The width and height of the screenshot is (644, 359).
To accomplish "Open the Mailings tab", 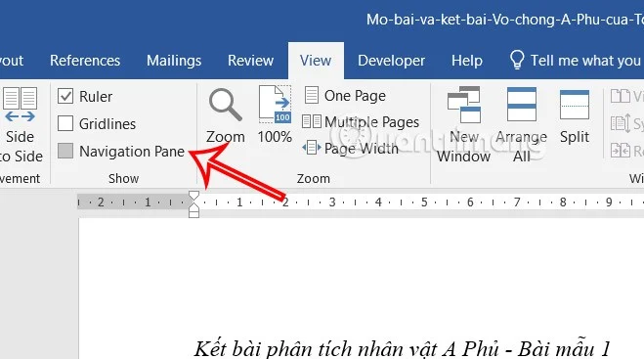I will [x=174, y=61].
